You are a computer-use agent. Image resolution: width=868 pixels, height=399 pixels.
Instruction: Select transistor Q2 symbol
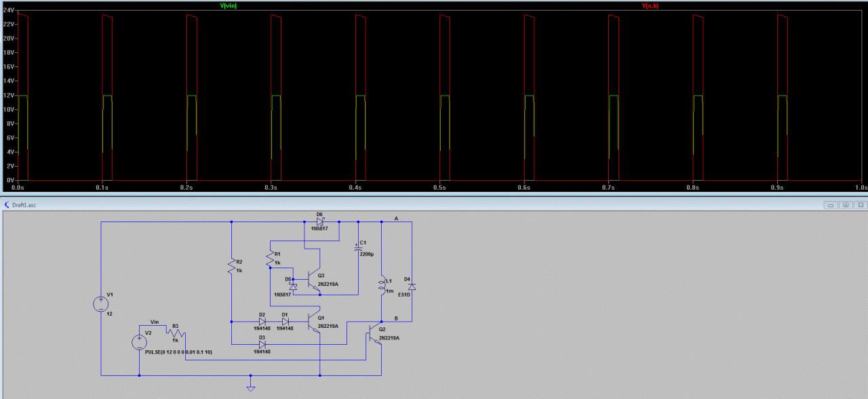pos(375,333)
